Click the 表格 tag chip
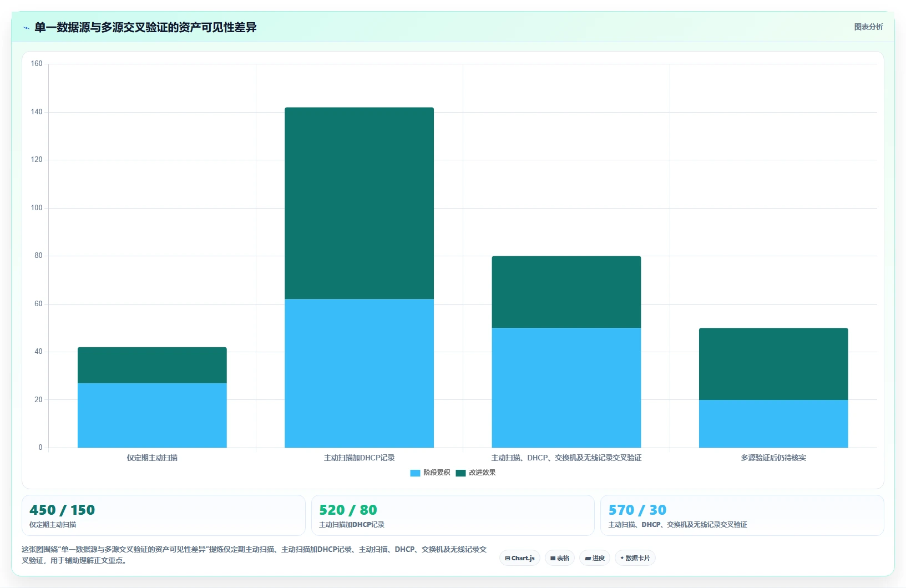Screen dimensions: 906x588 pyautogui.click(x=560, y=558)
